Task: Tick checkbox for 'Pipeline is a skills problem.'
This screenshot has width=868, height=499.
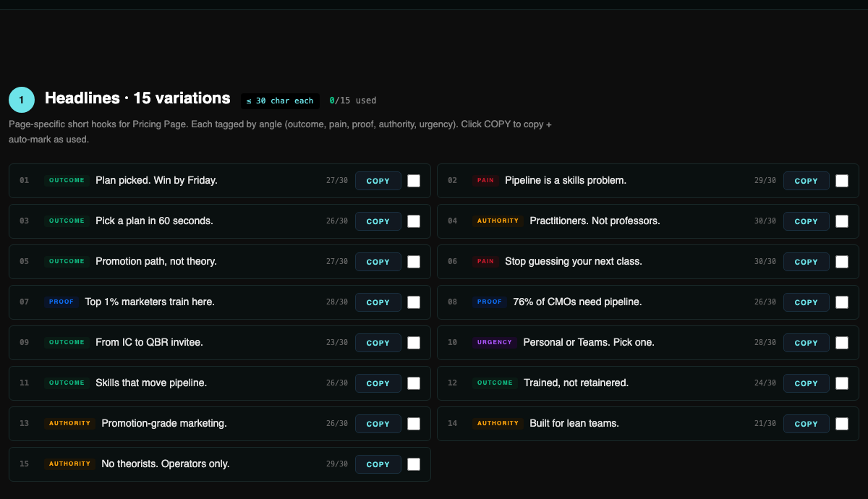Action: coord(842,181)
